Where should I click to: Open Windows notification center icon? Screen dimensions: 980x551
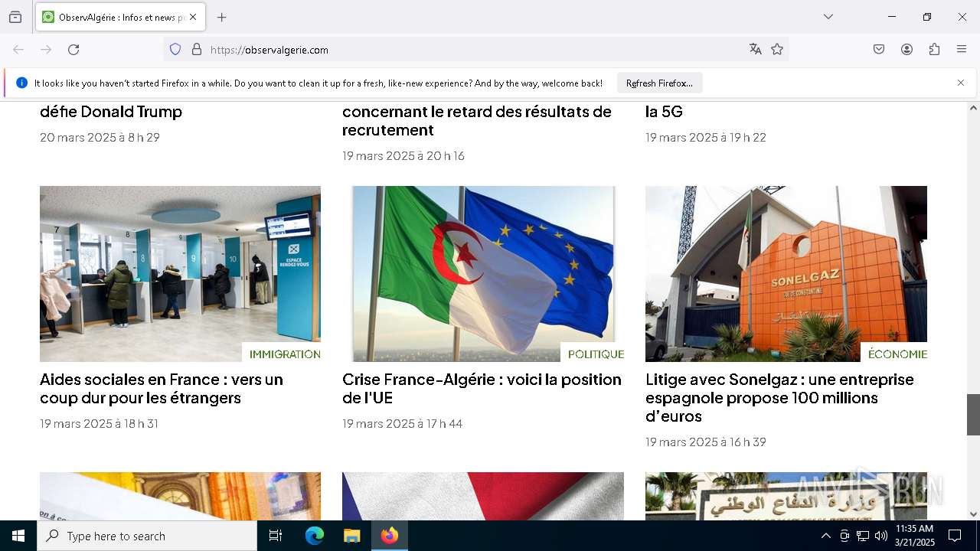click(x=955, y=536)
